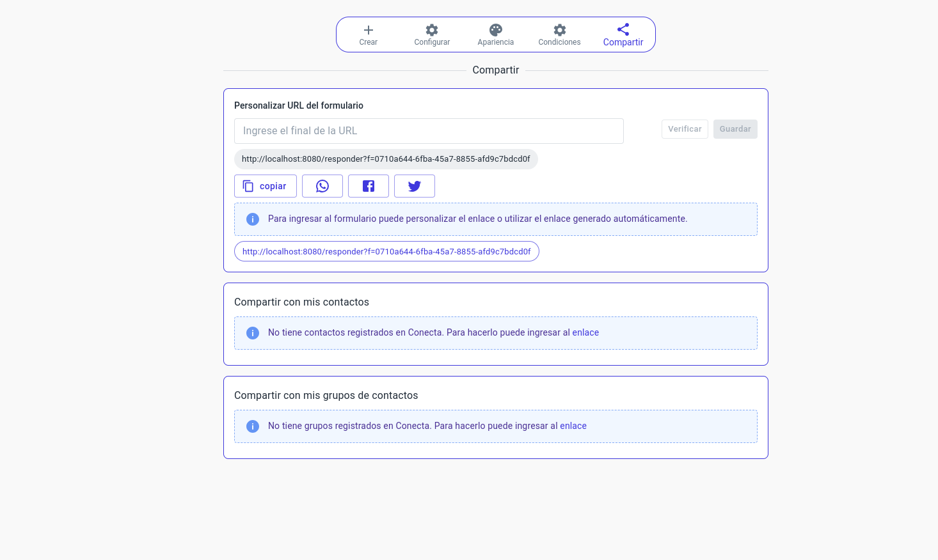This screenshot has width=938, height=560.
Task: Click the Guardar button
Action: click(735, 129)
